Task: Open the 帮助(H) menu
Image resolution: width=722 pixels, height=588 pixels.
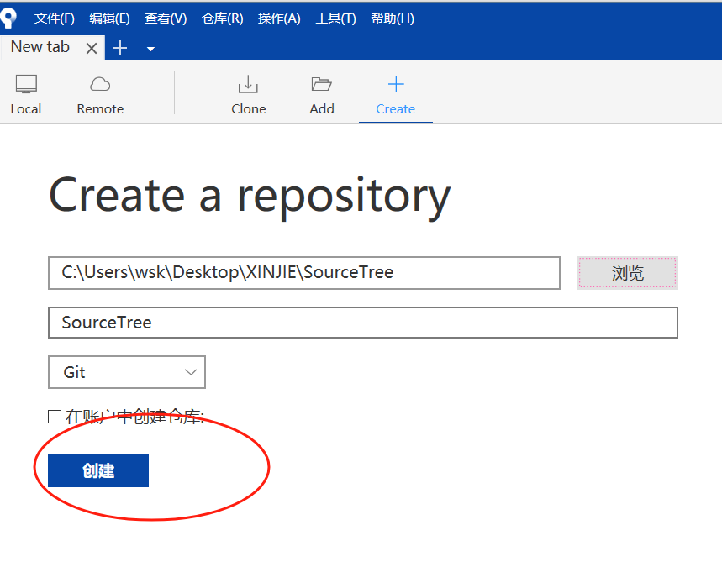Action: click(393, 18)
